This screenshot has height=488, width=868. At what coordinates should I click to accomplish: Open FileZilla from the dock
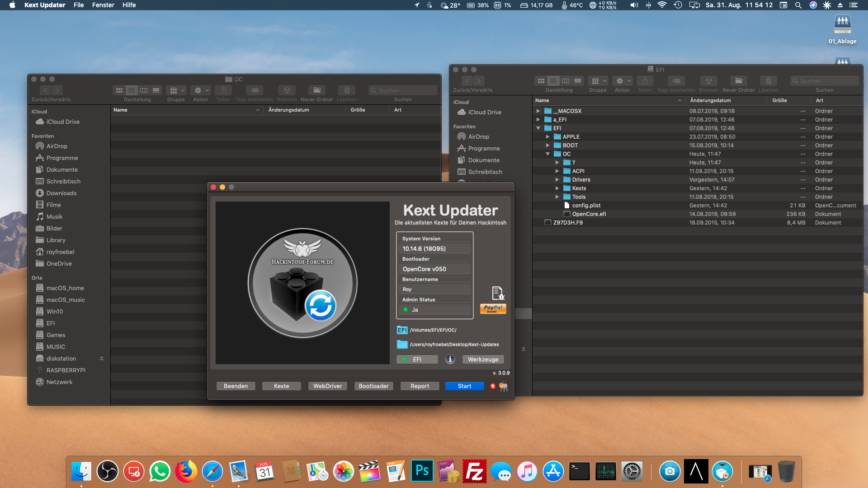(x=475, y=472)
